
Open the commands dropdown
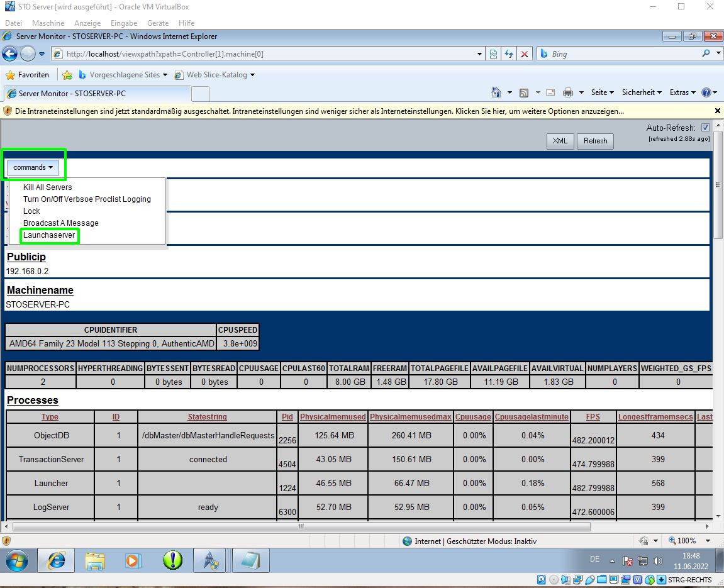pyautogui.click(x=33, y=167)
